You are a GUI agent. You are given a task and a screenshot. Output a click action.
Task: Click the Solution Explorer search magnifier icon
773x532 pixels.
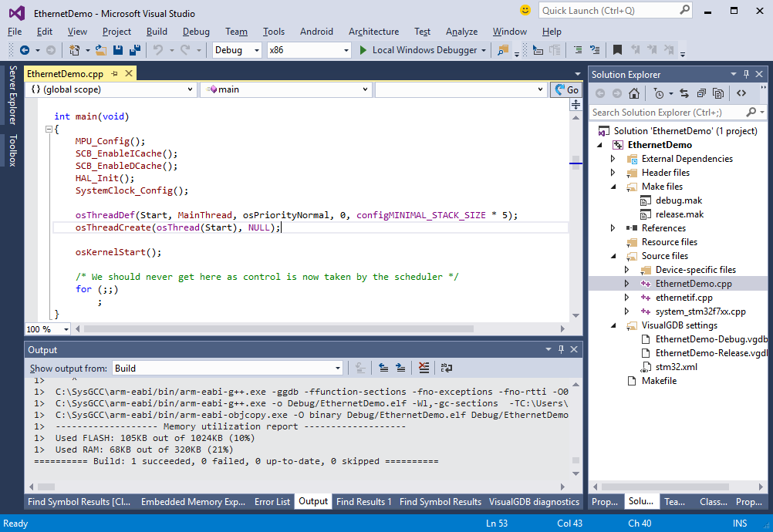pyautogui.click(x=751, y=113)
